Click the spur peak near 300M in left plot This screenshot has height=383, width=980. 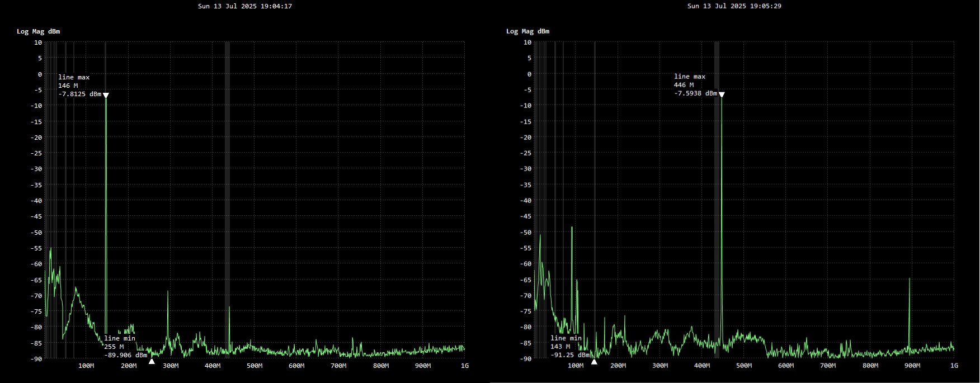[168, 292]
